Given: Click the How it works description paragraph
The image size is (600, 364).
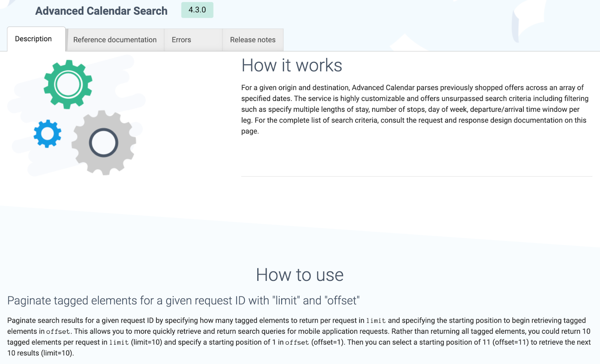Looking at the screenshot, I should pos(412,109).
